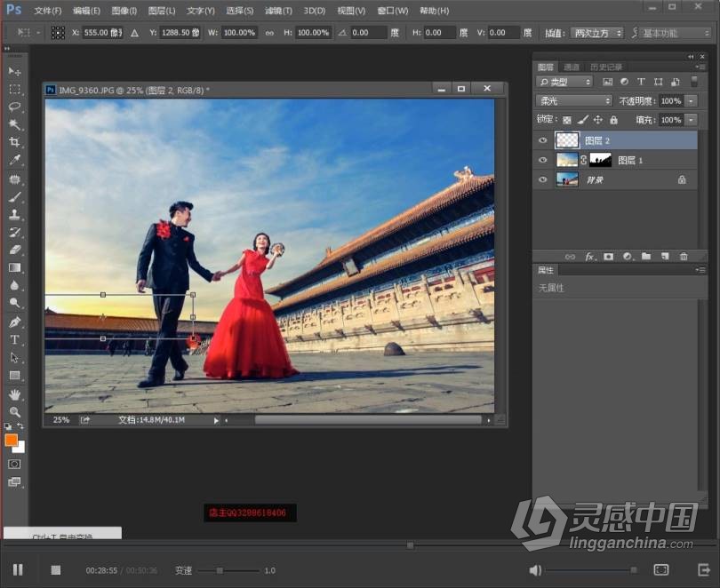Open the 柔光 blend mode dropdown
Viewport: 720px width, 588px height.
[574, 101]
